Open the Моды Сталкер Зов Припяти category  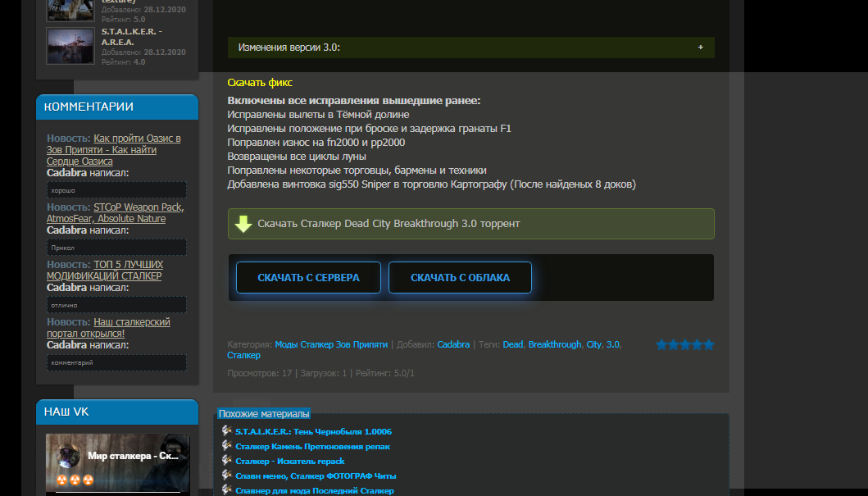[x=331, y=344]
